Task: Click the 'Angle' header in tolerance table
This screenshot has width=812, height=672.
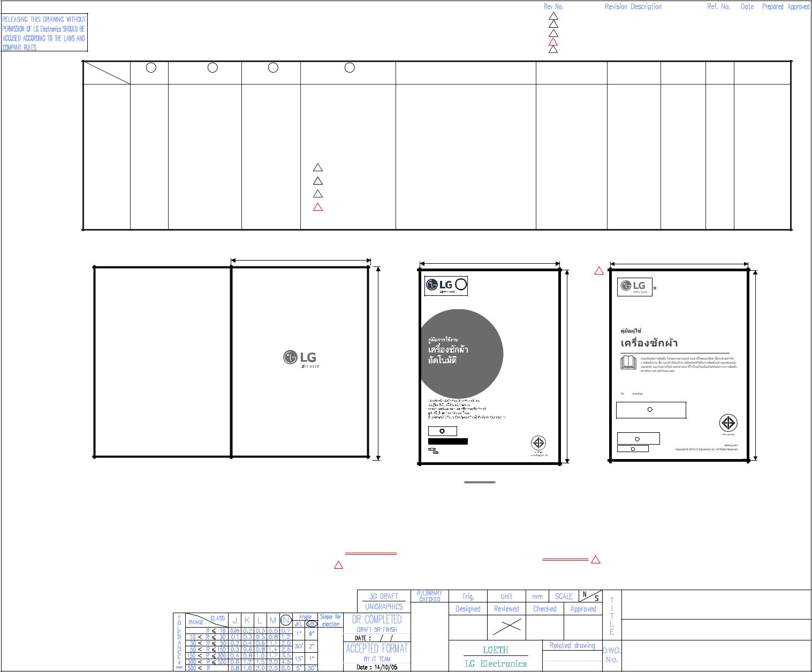Action: click(x=305, y=617)
